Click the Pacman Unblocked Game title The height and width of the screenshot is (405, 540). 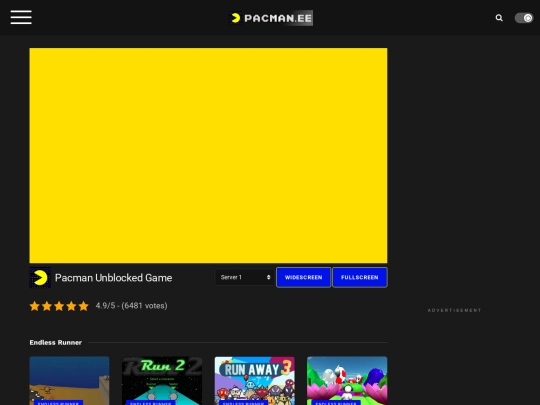(114, 278)
